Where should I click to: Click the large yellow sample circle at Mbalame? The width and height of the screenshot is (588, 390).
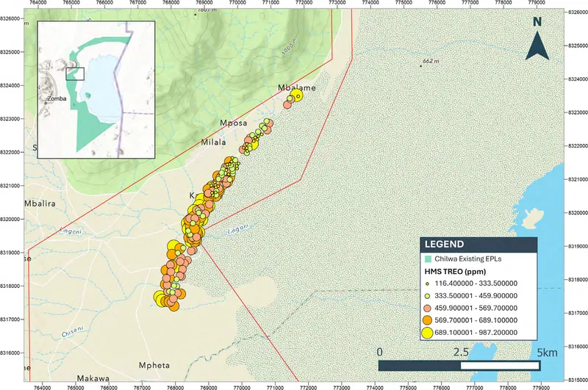tap(297, 95)
